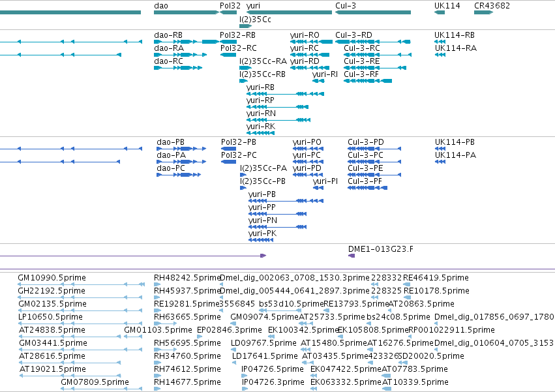Click the yuri-RI transcript label

pos(325,75)
